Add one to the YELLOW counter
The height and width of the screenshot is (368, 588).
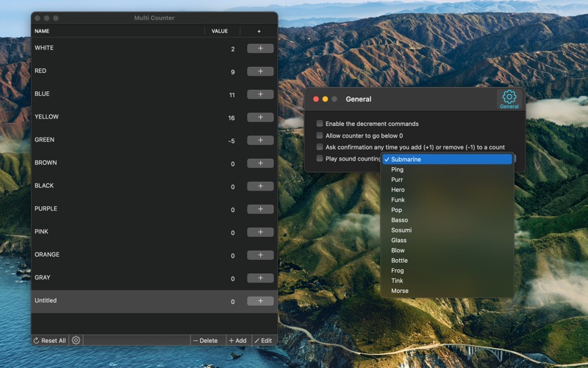(x=260, y=117)
